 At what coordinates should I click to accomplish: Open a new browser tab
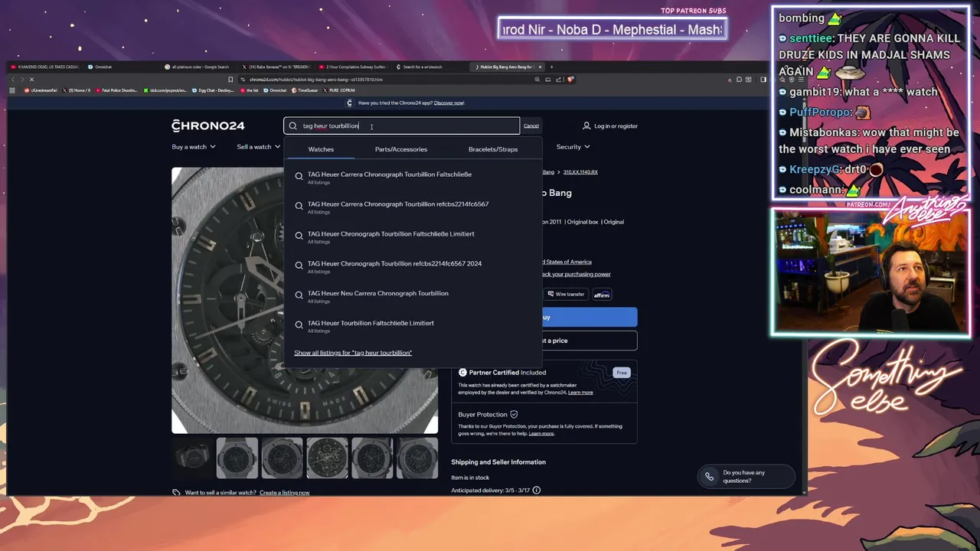[551, 67]
